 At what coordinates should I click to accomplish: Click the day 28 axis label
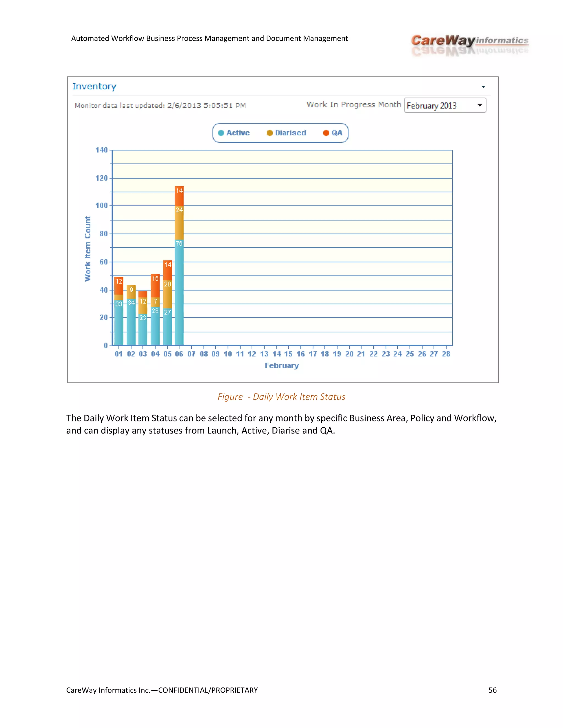click(446, 354)
